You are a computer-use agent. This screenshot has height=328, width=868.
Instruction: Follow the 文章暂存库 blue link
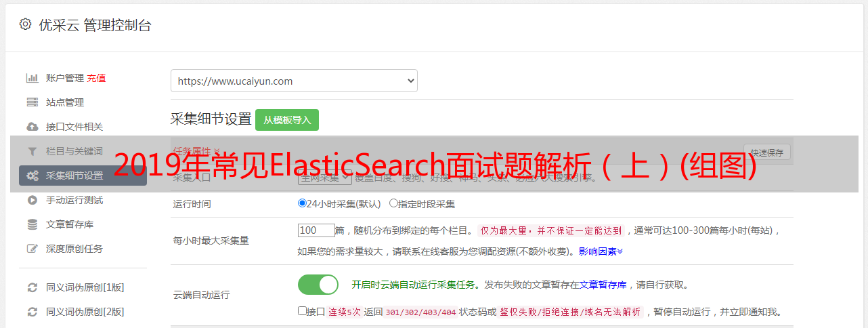pos(603,285)
